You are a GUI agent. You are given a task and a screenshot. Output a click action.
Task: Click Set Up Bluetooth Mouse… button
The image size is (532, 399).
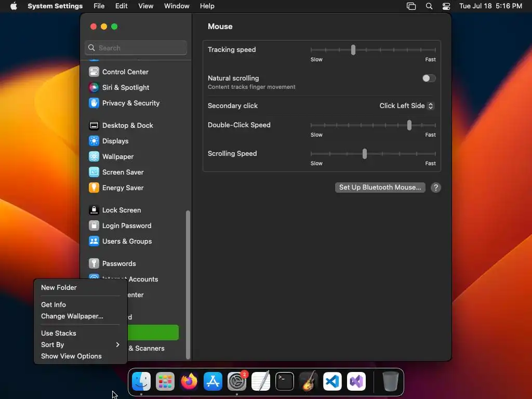click(x=380, y=188)
